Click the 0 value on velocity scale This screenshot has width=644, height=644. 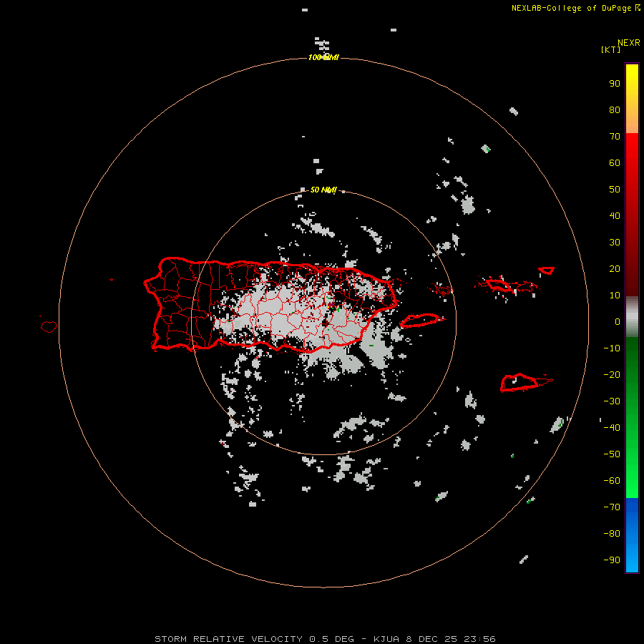[x=618, y=321]
